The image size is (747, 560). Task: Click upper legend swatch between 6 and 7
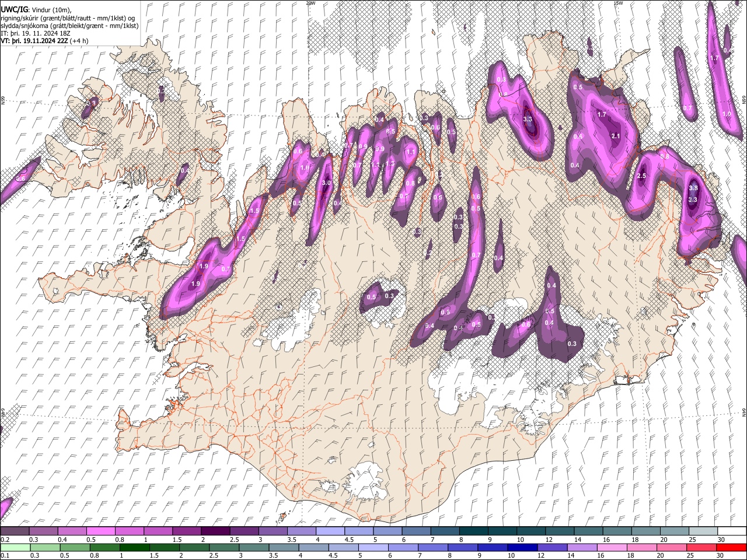[416, 531]
